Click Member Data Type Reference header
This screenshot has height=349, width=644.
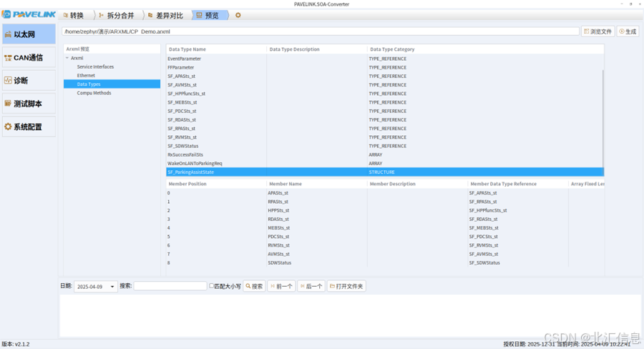point(518,184)
